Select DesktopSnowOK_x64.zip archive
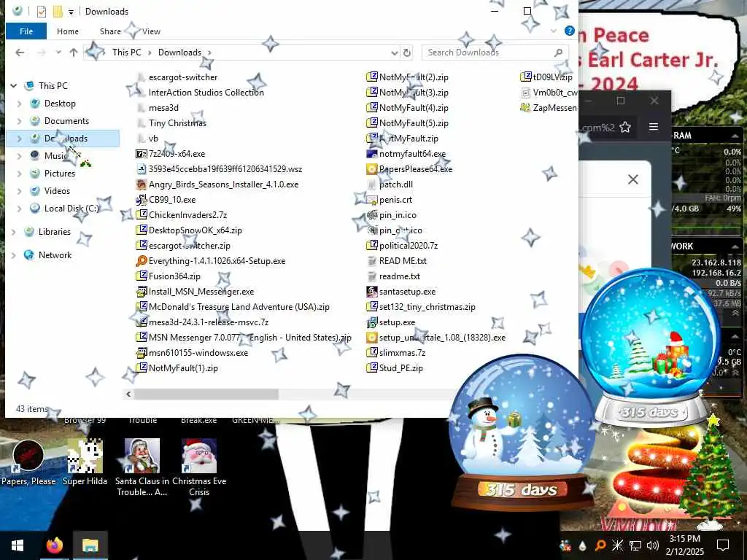 coord(189,230)
